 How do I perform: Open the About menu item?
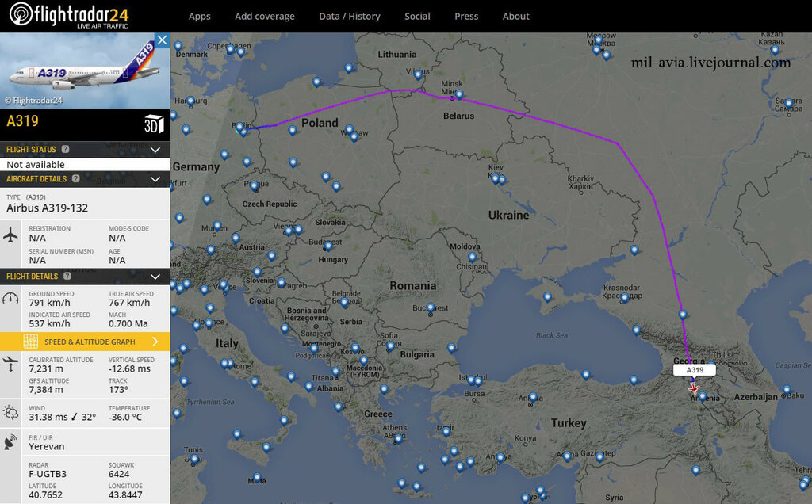coord(515,16)
